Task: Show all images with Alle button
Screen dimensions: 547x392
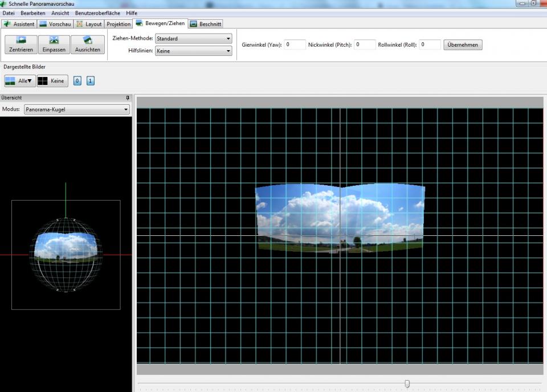Action: (x=20, y=81)
